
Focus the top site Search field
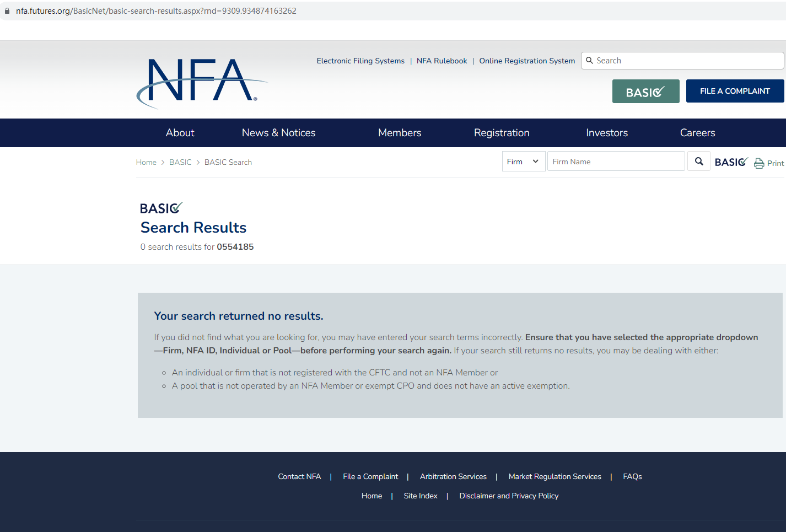tap(682, 61)
